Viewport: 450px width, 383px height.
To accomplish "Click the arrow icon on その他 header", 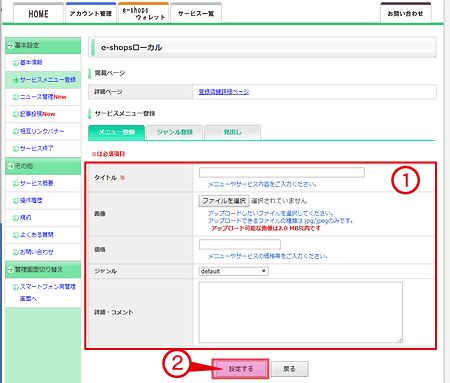I will [x=10, y=166].
